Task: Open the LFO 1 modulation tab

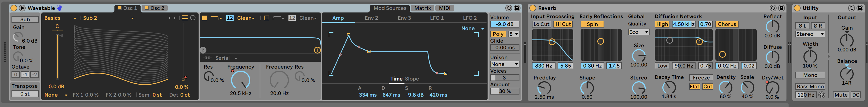Action: coord(437,18)
